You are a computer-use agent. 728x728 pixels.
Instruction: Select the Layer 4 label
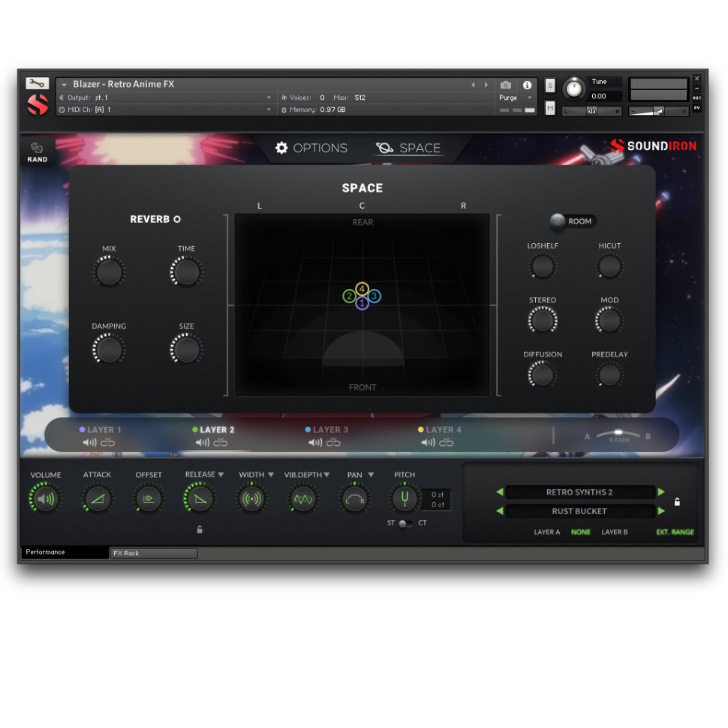coord(443,430)
